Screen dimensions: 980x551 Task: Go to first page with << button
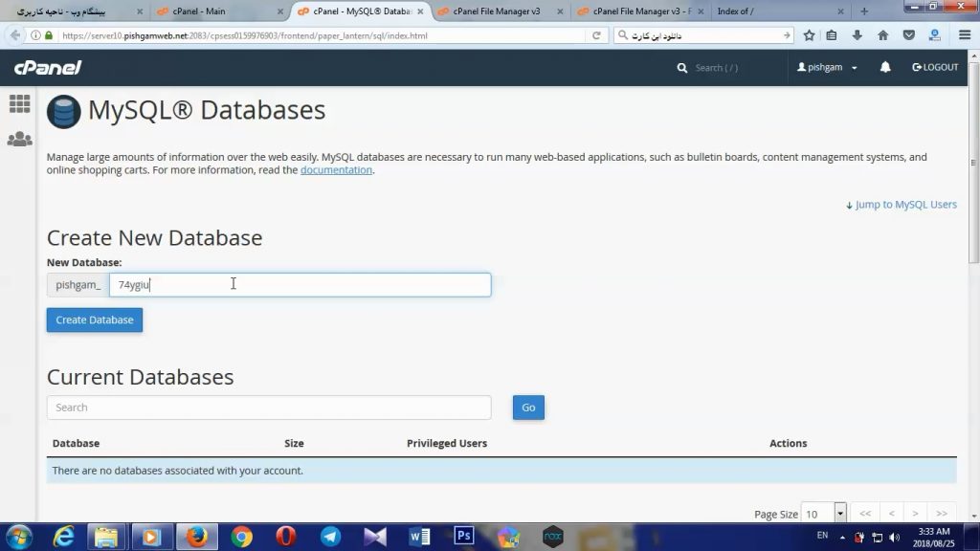865,514
